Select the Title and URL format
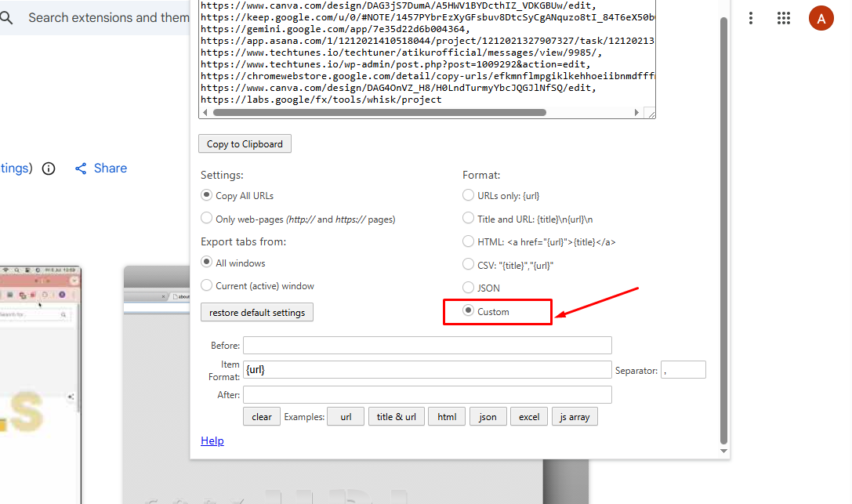The width and height of the screenshot is (852, 504). pyautogui.click(x=468, y=218)
